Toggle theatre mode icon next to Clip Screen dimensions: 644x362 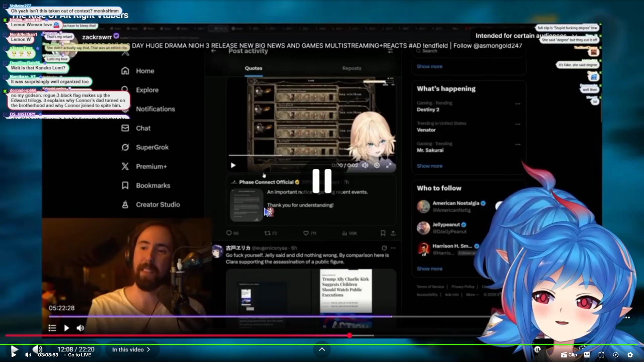pyautogui.click(x=587, y=355)
